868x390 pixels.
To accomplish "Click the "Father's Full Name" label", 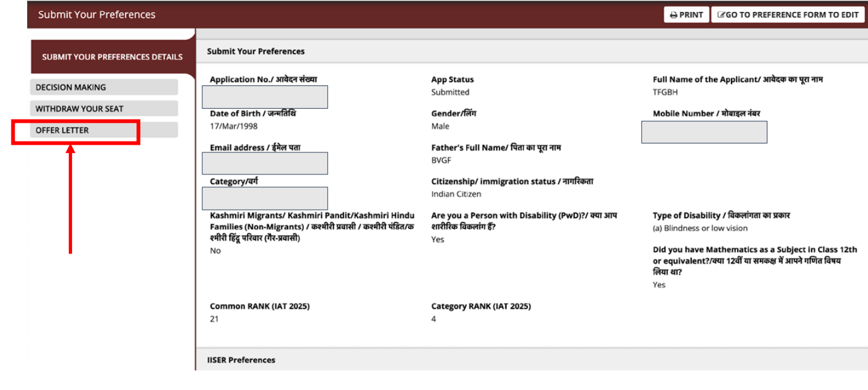I will [496, 148].
